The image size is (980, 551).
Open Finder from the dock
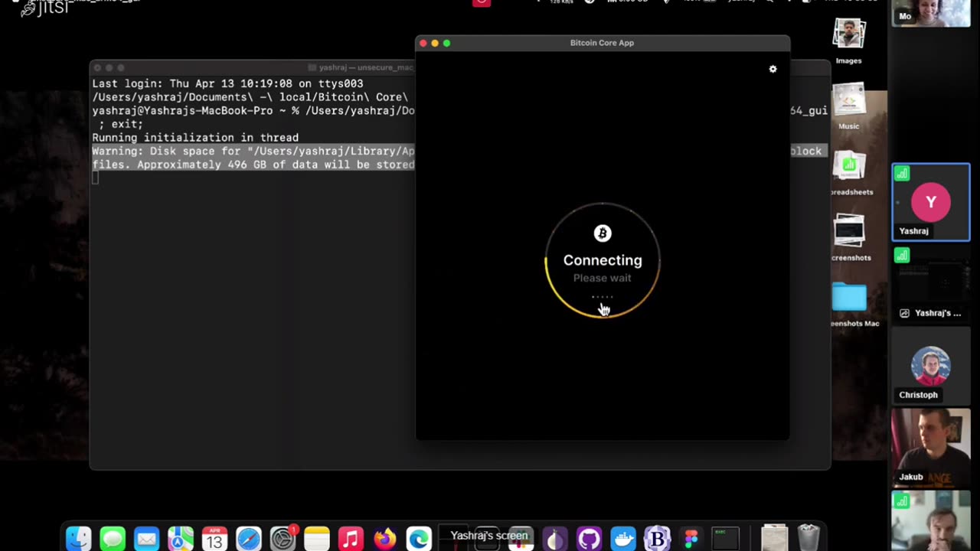(79, 539)
